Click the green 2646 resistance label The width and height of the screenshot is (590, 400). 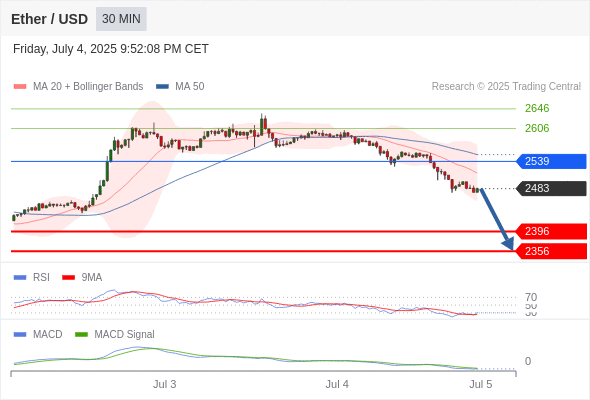coord(537,108)
